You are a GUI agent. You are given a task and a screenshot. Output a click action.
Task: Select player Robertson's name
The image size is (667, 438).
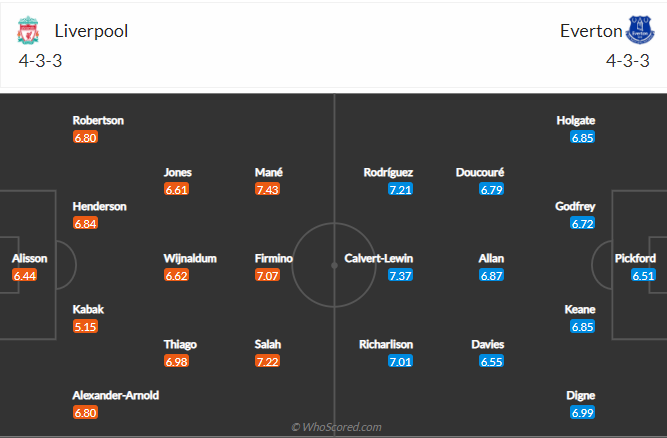click(x=98, y=121)
